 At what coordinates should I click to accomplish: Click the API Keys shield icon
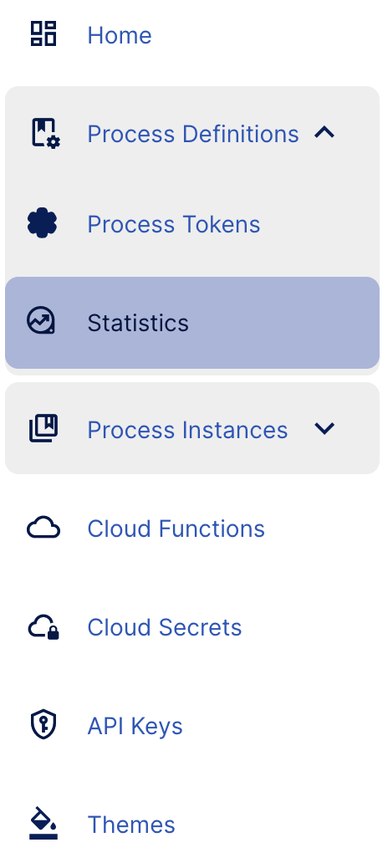(43, 725)
